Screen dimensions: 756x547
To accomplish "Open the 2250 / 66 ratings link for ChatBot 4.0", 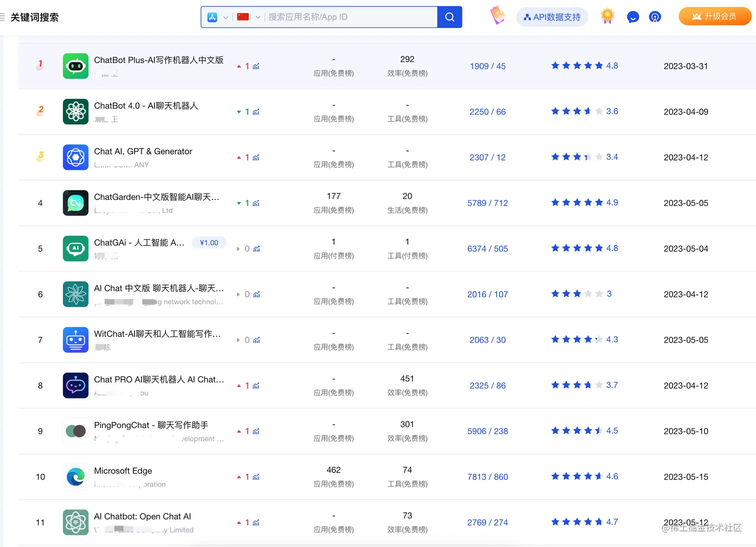I will pos(487,111).
